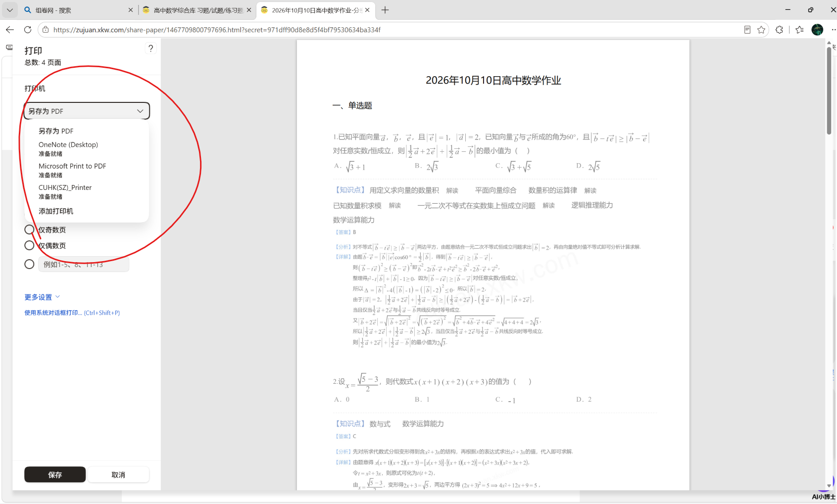Viewport: 837px width, 504px height.
Task: Open reader view icon in address bar
Action: (747, 30)
